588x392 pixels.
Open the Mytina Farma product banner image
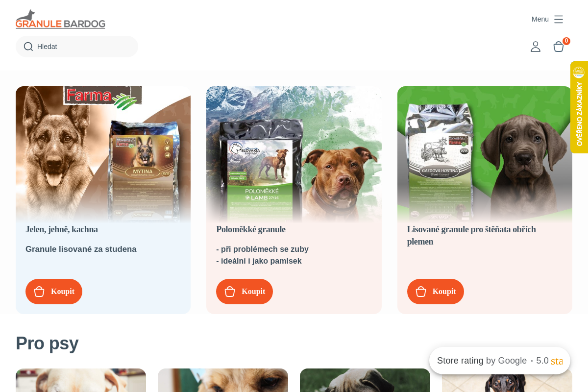(103, 154)
